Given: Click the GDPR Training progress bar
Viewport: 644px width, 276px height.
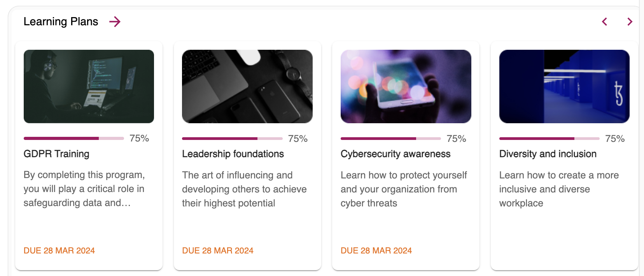Looking at the screenshot, I should click(x=74, y=138).
